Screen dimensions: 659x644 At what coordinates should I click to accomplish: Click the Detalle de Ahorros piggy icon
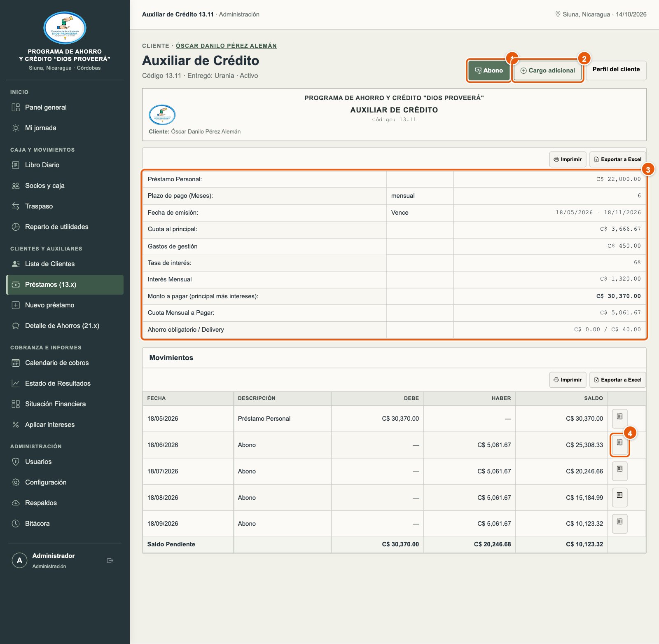pyautogui.click(x=16, y=326)
